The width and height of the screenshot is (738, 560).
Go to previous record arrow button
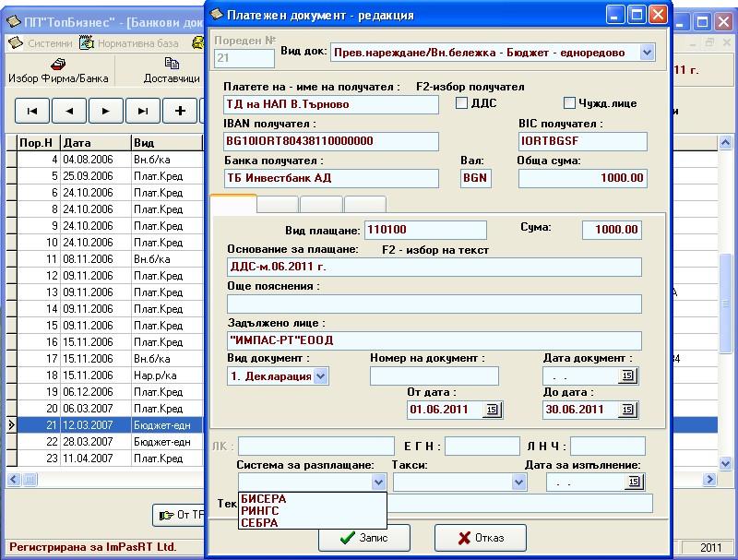69,111
